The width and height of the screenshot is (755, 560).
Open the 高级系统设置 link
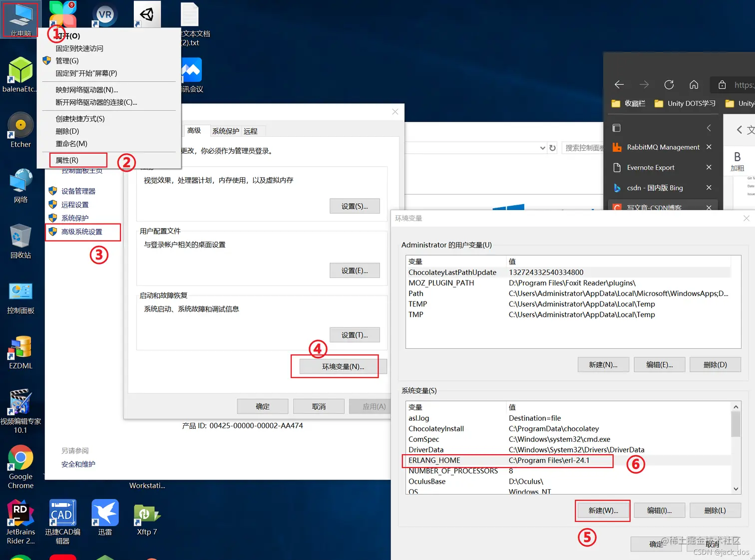point(82,232)
